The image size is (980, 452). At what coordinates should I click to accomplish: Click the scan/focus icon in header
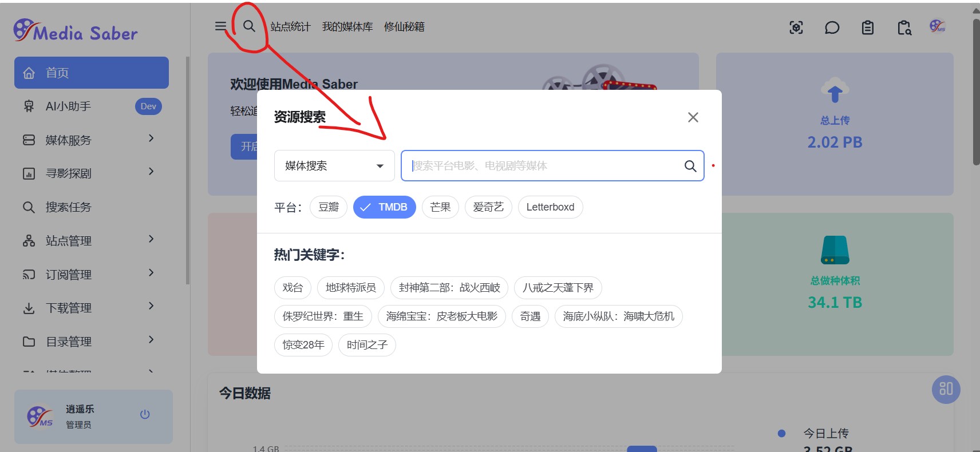pos(796,27)
